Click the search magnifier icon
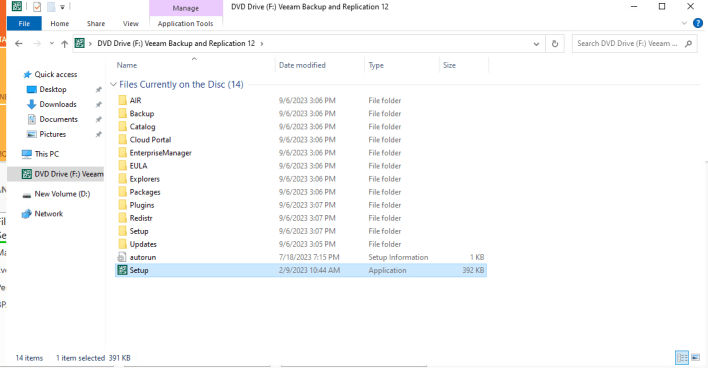This screenshot has width=708, height=368. pos(688,43)
